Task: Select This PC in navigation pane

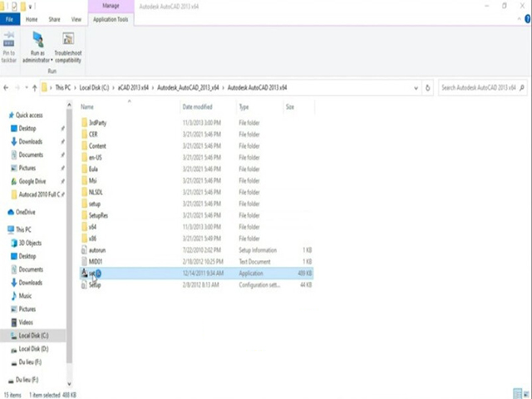Action: (x=23, y=229)
